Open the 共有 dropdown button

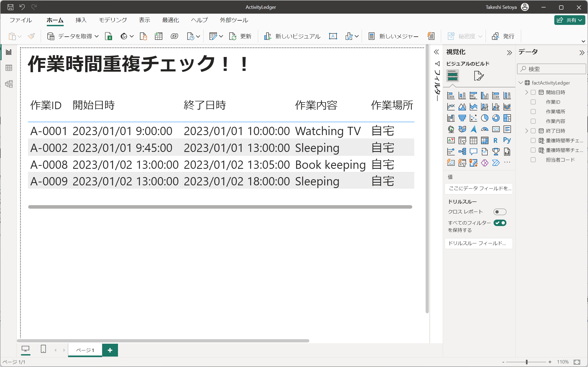[570, 20]
